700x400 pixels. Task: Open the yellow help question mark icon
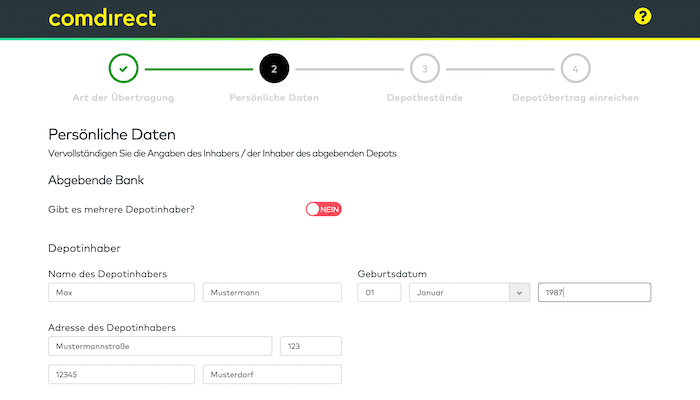[x=642, y=17]
